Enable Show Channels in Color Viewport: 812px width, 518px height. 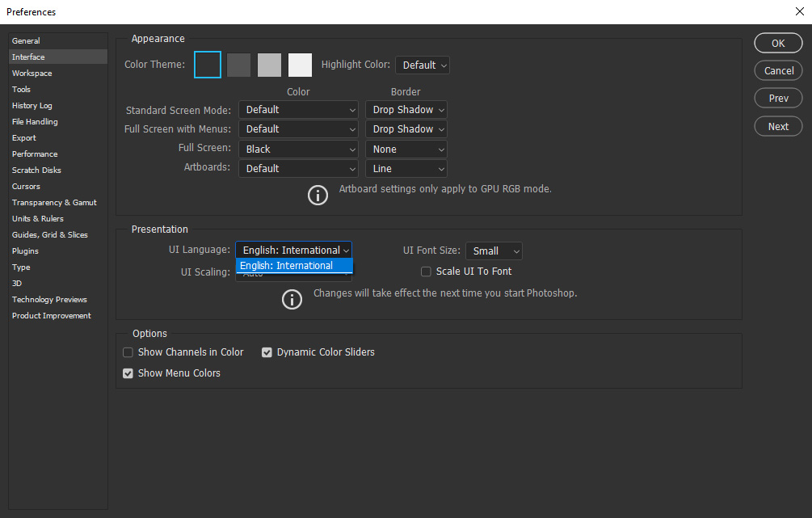click(128, 352)
